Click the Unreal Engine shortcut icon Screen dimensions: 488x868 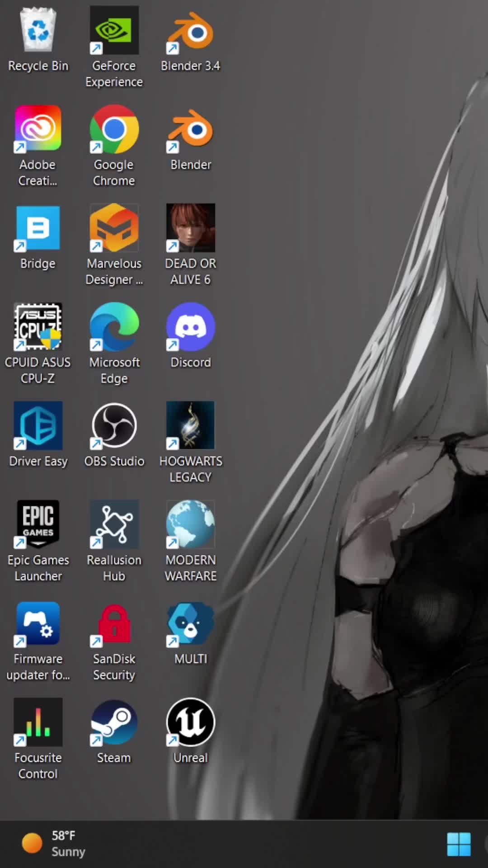click(x=190, y=722)
